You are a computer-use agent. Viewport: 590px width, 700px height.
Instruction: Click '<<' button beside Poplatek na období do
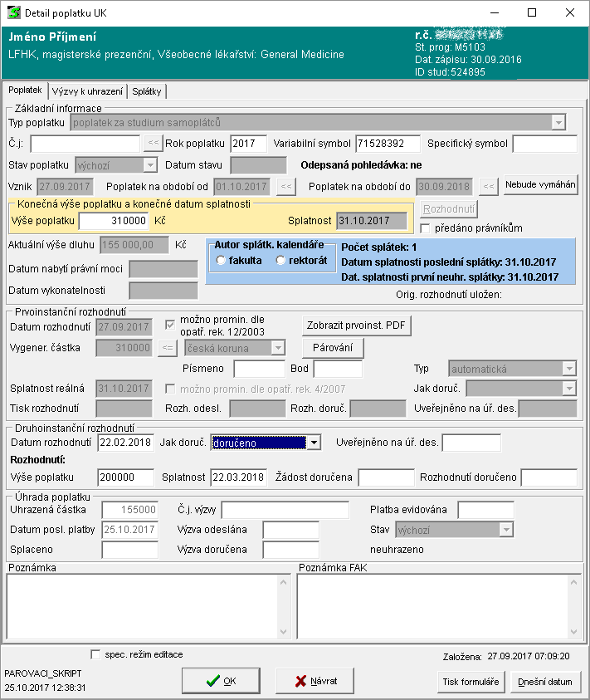[489, 186]
